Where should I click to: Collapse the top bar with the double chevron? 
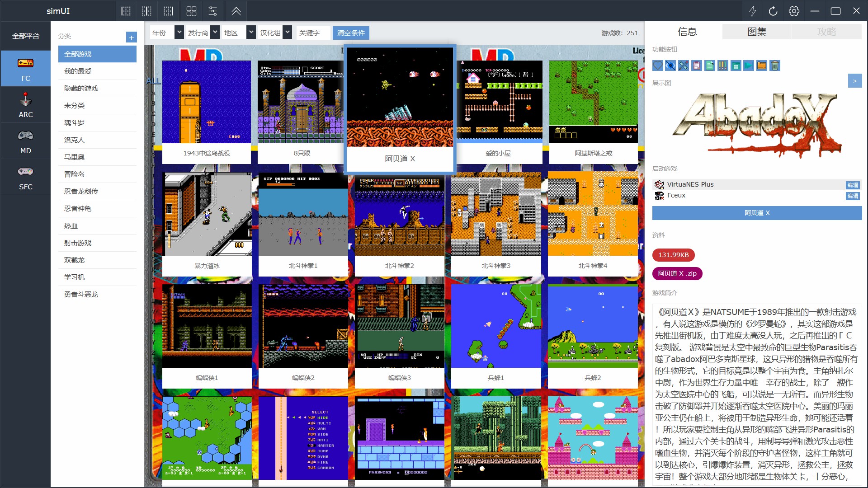coord(236,11)
